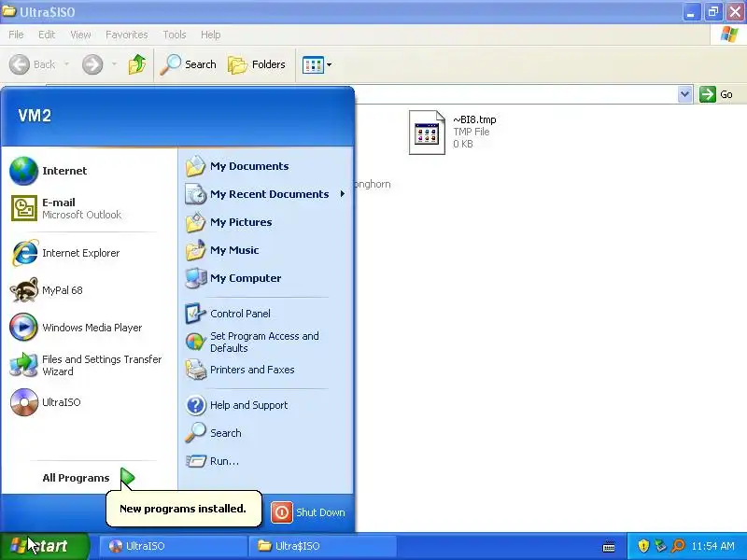747x560 pixels.
Task: Expand the address bar dropdown
Action: coord(684,94)
